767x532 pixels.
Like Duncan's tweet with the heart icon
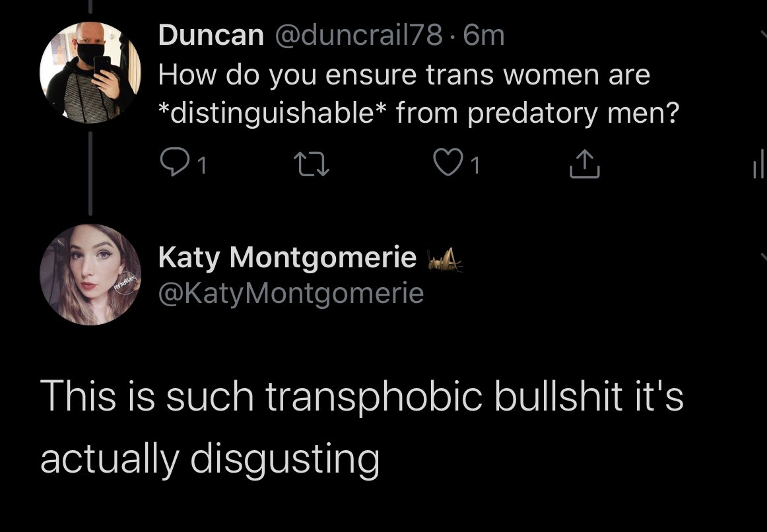coord(447,163)
